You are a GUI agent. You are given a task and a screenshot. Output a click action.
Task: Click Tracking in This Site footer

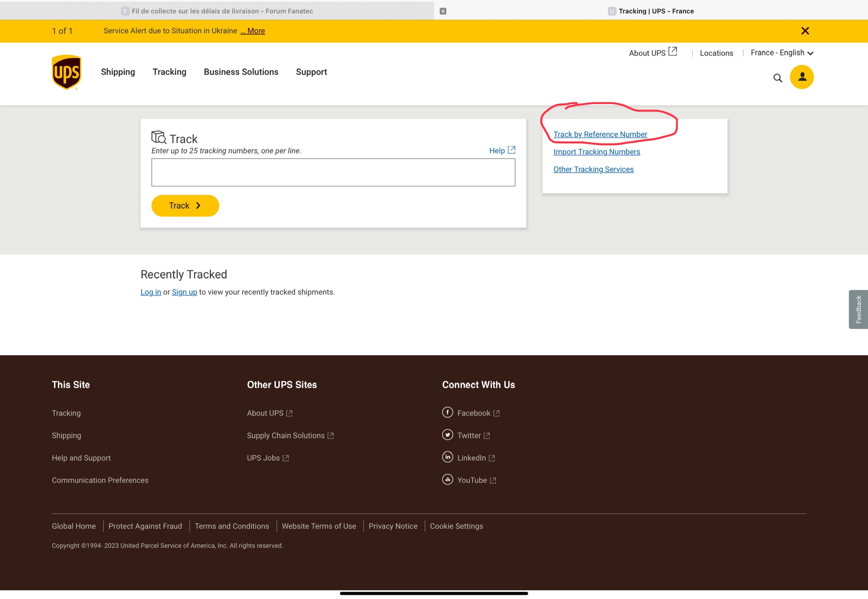click(x=66, y=413)
